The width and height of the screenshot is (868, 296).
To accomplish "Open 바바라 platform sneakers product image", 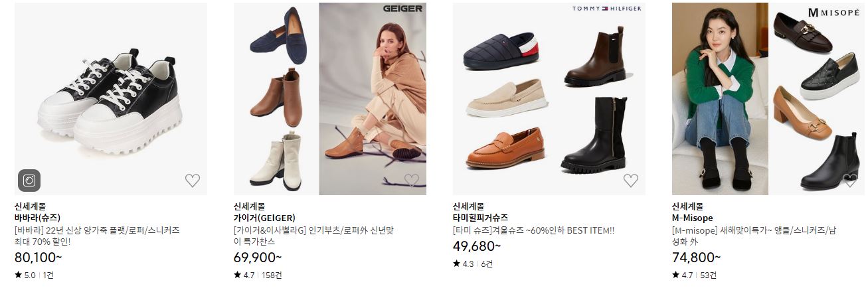I will point(111,99).
